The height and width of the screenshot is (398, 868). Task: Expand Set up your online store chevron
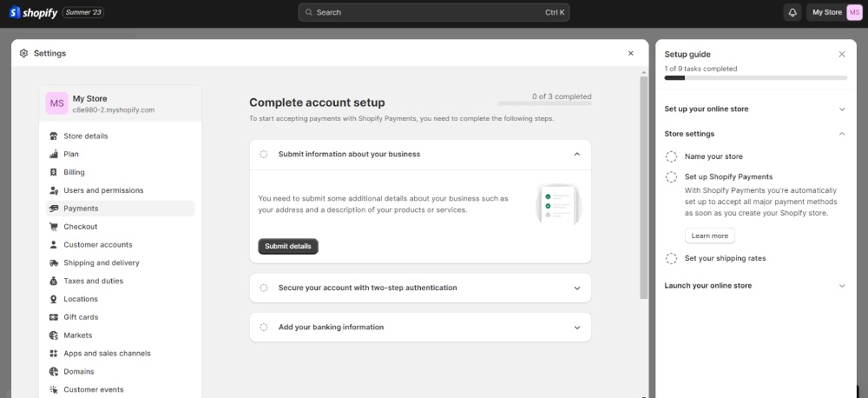coord(842,109)
